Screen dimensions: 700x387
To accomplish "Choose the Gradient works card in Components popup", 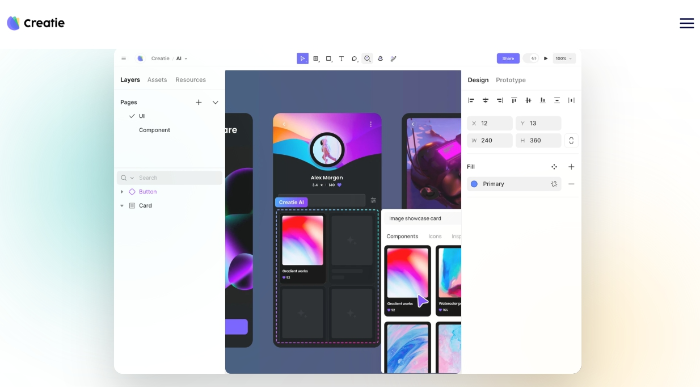I will (x=407, y=280).
